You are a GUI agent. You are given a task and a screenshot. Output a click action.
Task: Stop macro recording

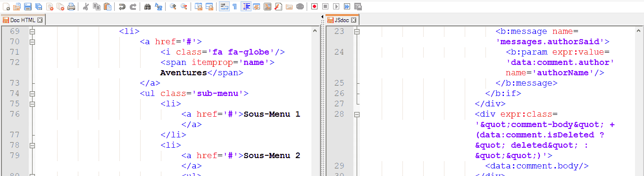click(326, 7)
